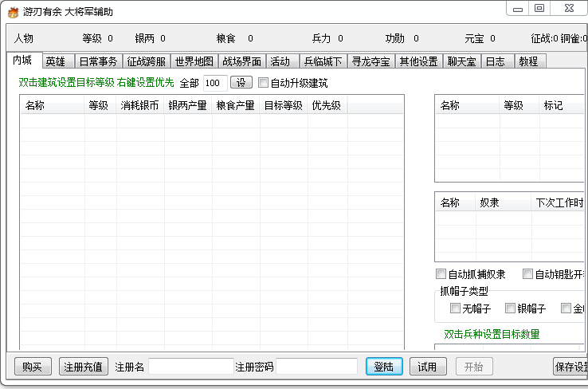
Task: Click the 下次工作时 column header
Action: coord(558,202)
